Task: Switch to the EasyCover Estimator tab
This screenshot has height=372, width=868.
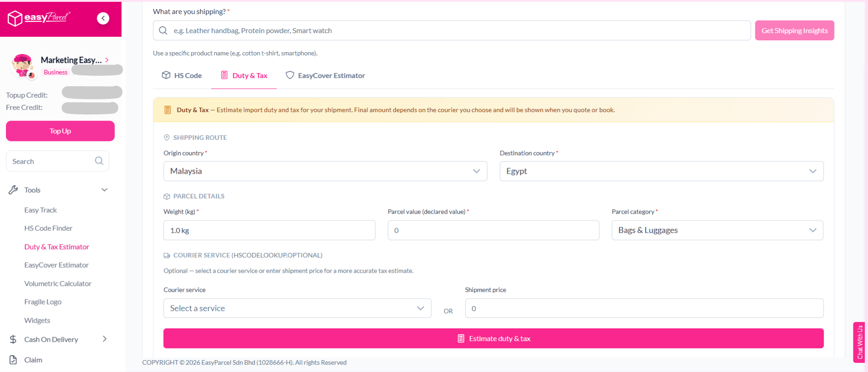Action: point(325,75)
